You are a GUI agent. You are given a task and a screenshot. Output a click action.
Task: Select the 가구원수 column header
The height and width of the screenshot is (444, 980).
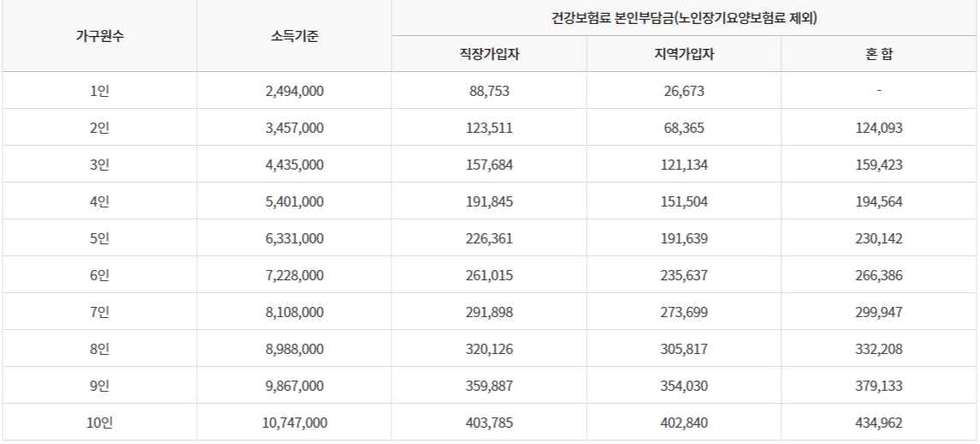click(x=100, y=36)
